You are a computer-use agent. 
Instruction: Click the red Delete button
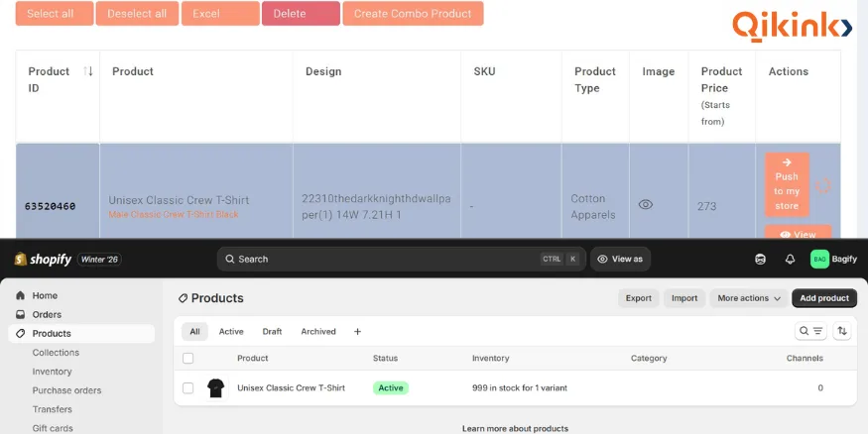tap(301, 13)
